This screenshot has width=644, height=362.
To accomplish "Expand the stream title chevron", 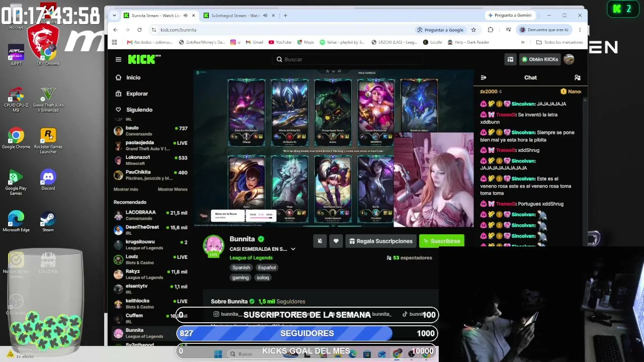I will (293, 249).
